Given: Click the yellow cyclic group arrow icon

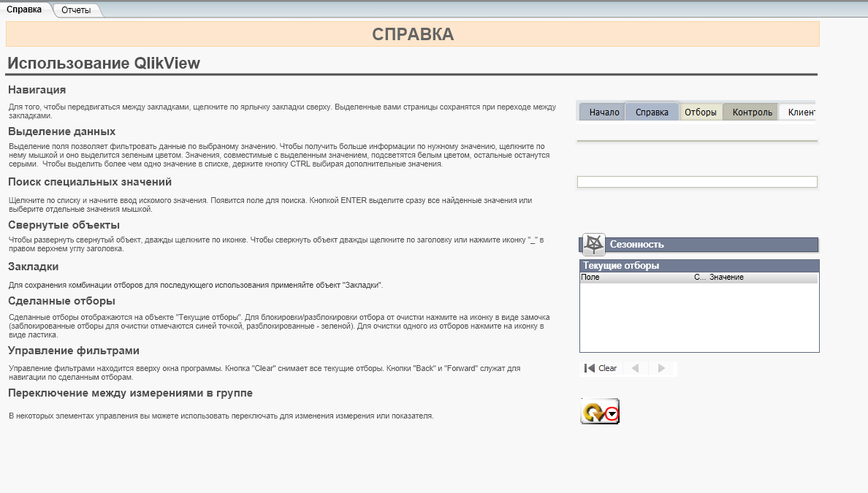Looking at the screenshot, I should click(593, 413).
